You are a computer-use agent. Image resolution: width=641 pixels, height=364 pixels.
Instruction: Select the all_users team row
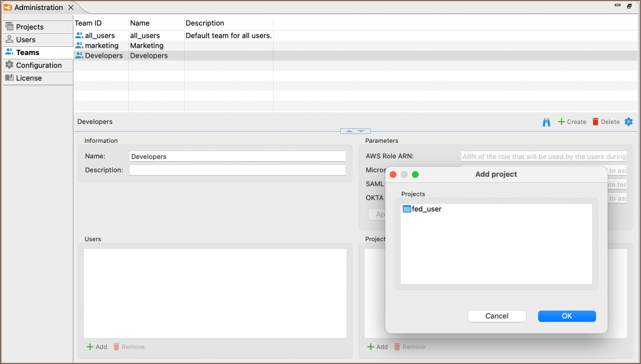pos(100,36)
